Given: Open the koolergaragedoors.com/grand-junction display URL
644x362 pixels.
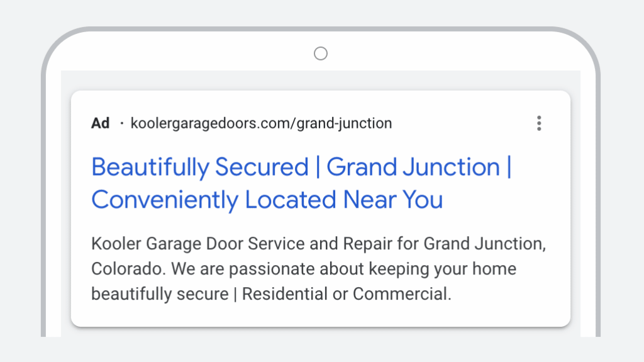Looking at the screenshot, I should point(261,123).
